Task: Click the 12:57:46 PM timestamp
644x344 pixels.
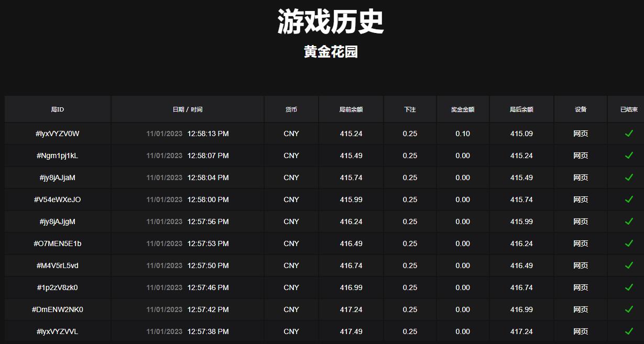Action: pos(208,287)
